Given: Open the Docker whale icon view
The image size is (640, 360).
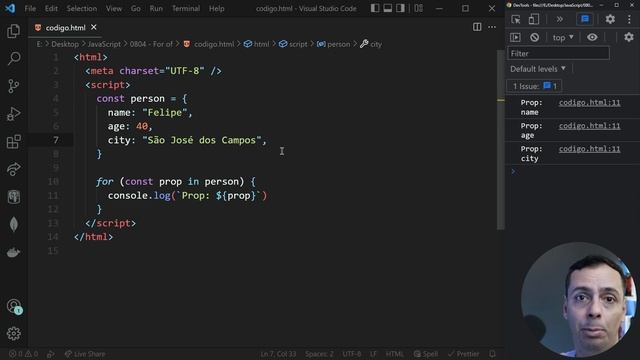Looking at the screenshot, I should [x=13, y=253].
